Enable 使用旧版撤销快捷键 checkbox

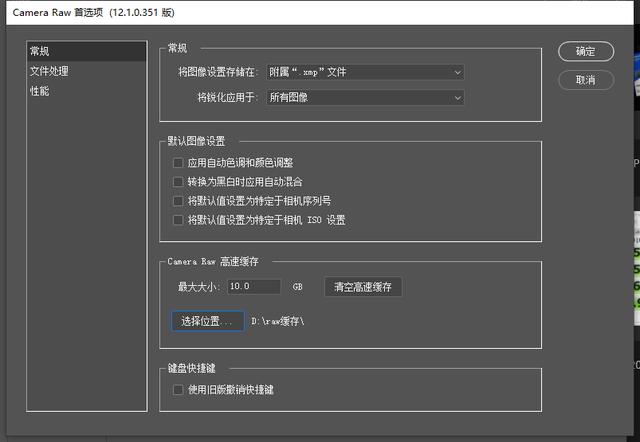[x=178, y=390]
